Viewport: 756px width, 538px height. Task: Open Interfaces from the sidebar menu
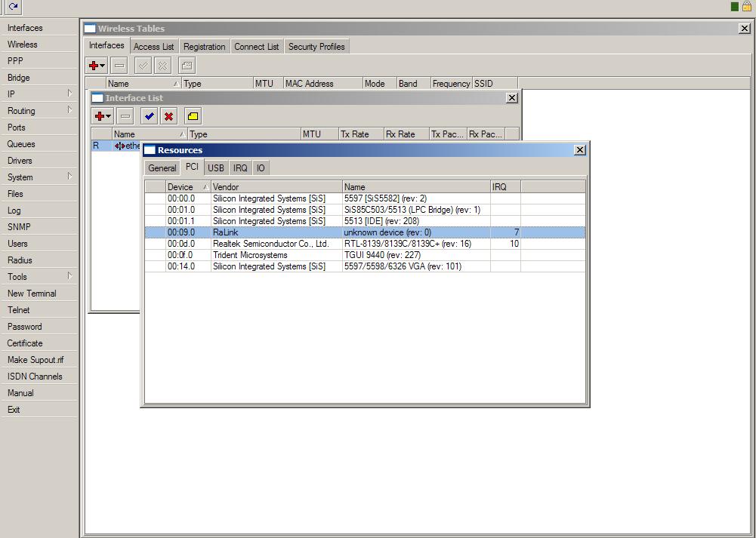click(x=39, y=28)
